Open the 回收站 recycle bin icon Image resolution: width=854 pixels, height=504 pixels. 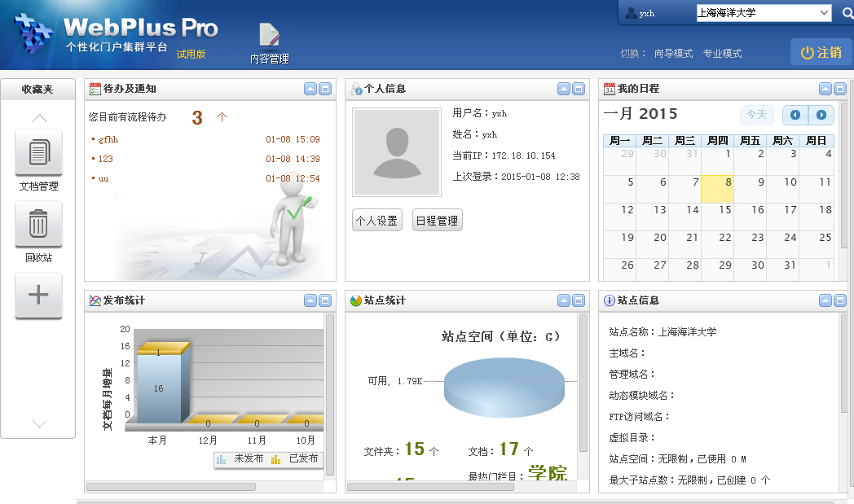coord(38,224)
